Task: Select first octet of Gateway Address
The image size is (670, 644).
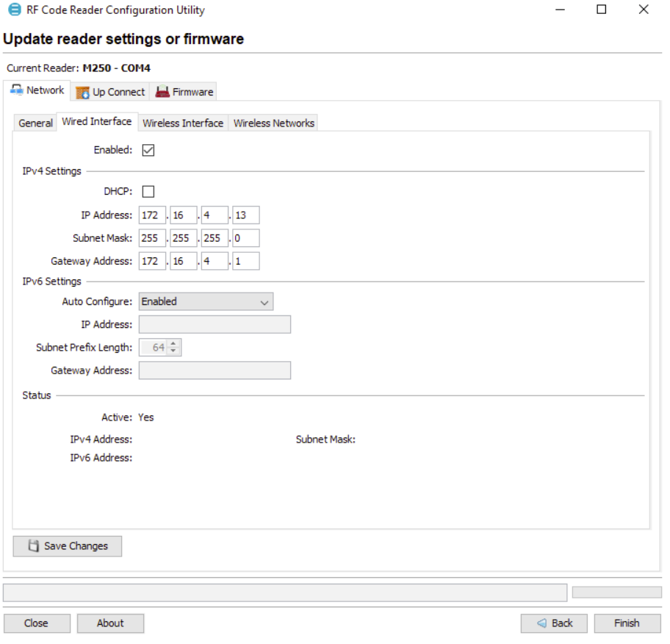Action: pyautogui.click(x=151, y=262)
